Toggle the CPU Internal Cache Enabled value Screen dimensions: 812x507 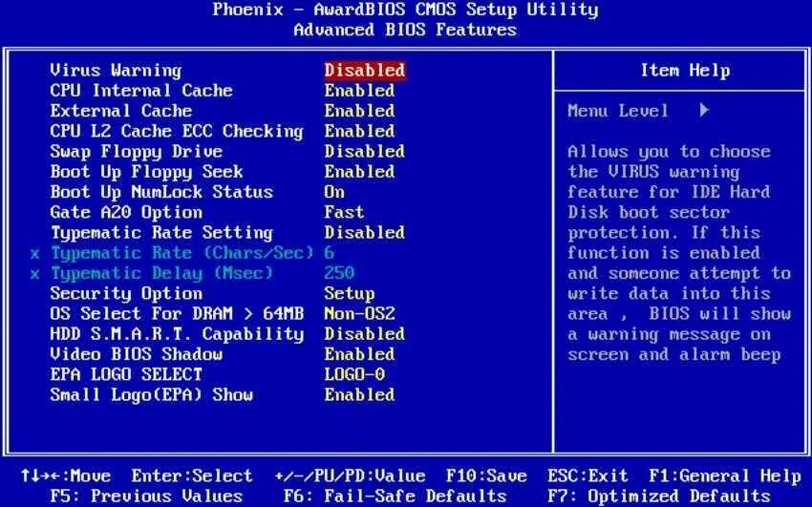[x=359, y=91]
